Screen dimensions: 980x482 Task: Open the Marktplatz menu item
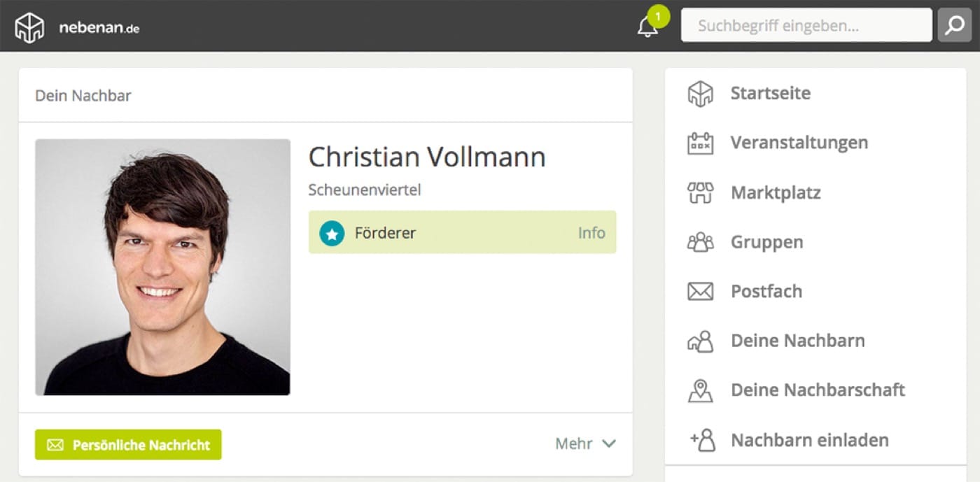tap(776, 192)
